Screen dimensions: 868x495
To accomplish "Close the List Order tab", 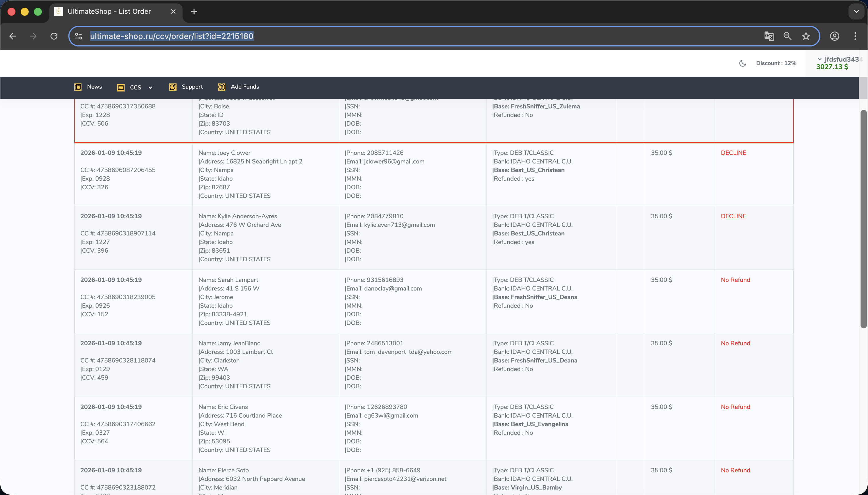I will coord(173,11).
